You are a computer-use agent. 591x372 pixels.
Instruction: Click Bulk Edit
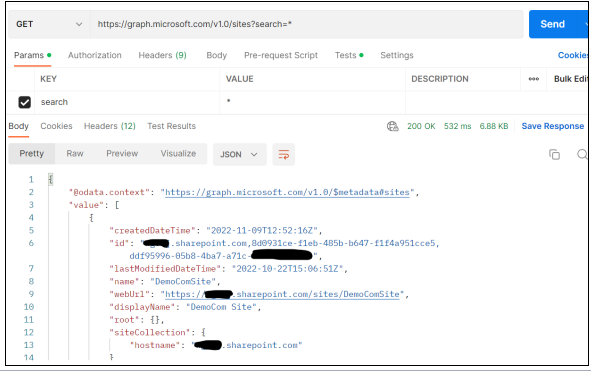(571, 79)
